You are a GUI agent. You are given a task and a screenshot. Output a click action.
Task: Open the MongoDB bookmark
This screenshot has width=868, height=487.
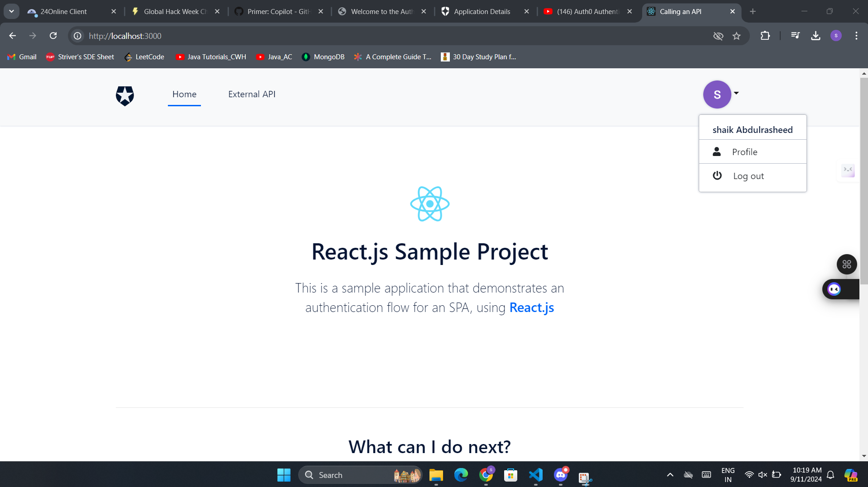[323, 57]
